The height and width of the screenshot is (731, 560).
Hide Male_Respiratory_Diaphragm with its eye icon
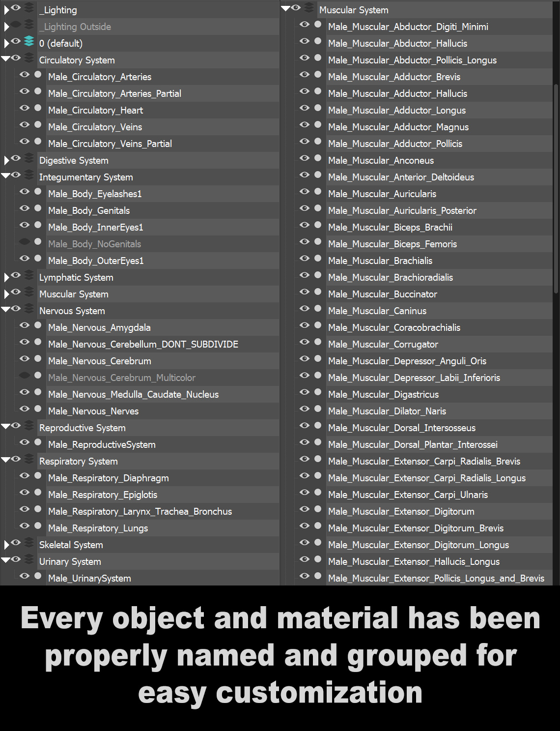pyautogui.click(x=25, y=476)
